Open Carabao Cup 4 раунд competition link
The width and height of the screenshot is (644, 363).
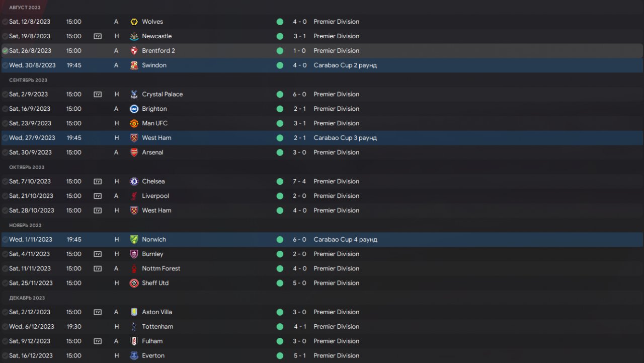click(345, 240)
